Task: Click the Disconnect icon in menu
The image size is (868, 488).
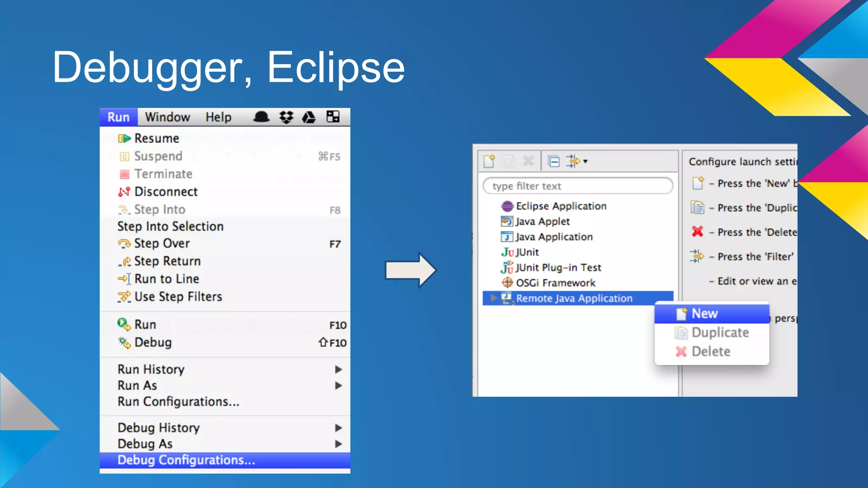Action: tap(124, 192)
